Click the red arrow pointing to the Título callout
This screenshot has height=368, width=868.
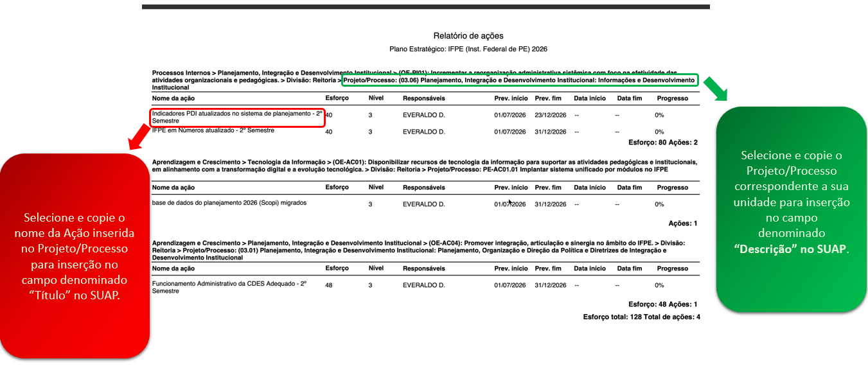pyautogui.click(x=139, y=136)
